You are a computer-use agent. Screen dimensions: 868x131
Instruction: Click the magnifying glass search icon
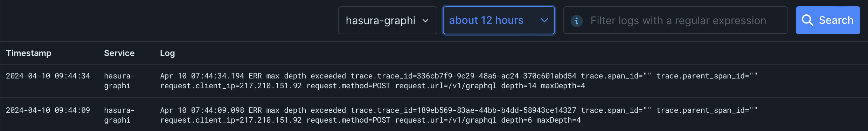coord(807,20)
